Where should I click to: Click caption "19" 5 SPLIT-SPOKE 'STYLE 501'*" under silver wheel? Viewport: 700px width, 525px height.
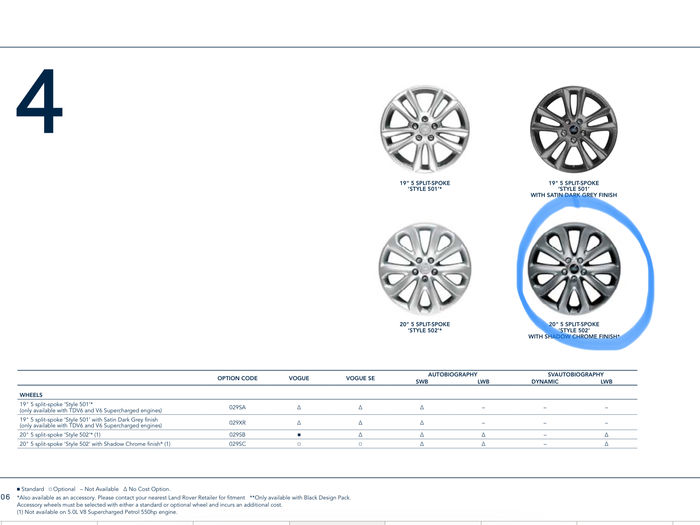425,186
